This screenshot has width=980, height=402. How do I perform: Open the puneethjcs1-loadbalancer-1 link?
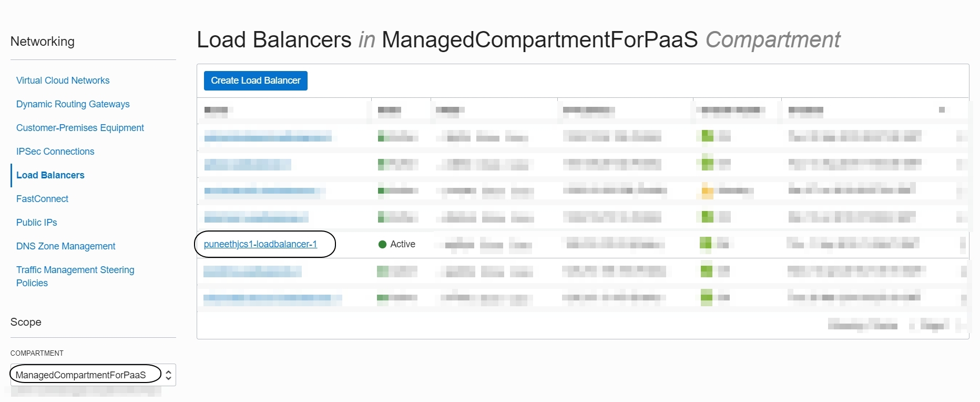pos(260,244)
